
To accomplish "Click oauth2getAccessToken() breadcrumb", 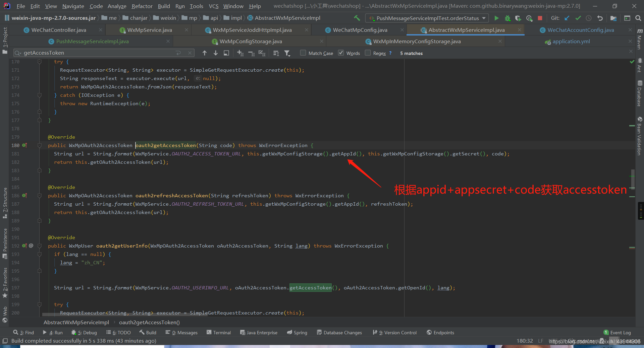I will point(149,323).
